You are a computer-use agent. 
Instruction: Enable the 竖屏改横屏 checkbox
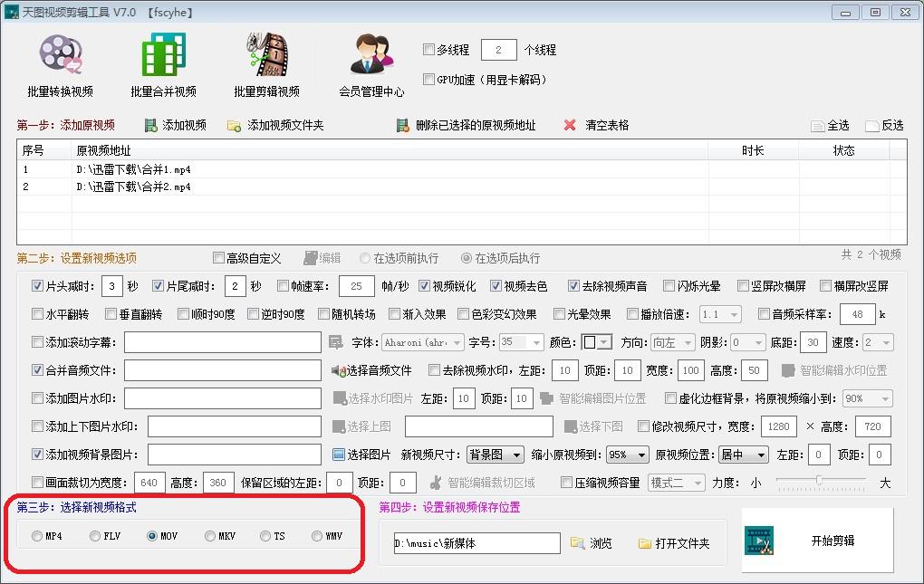[743, 286]
